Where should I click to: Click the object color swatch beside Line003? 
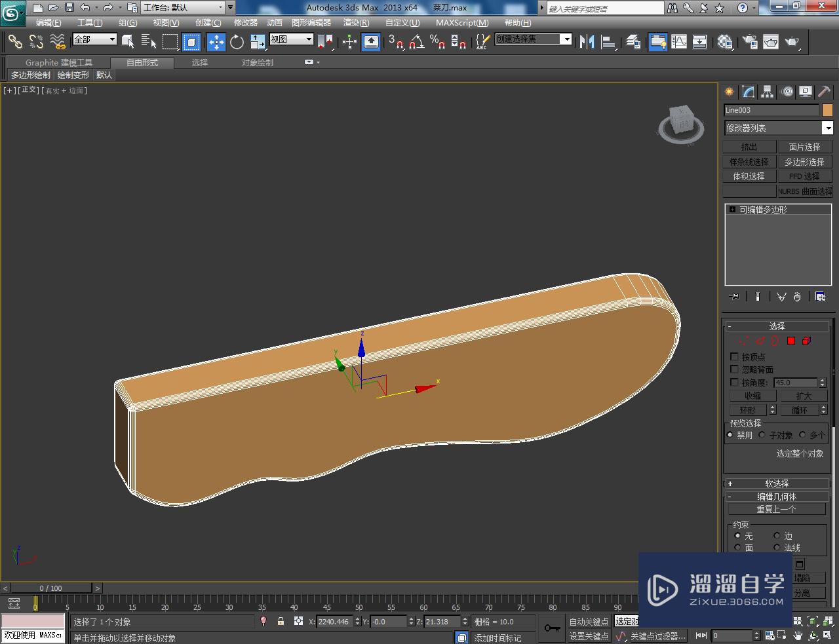point(827,110)
